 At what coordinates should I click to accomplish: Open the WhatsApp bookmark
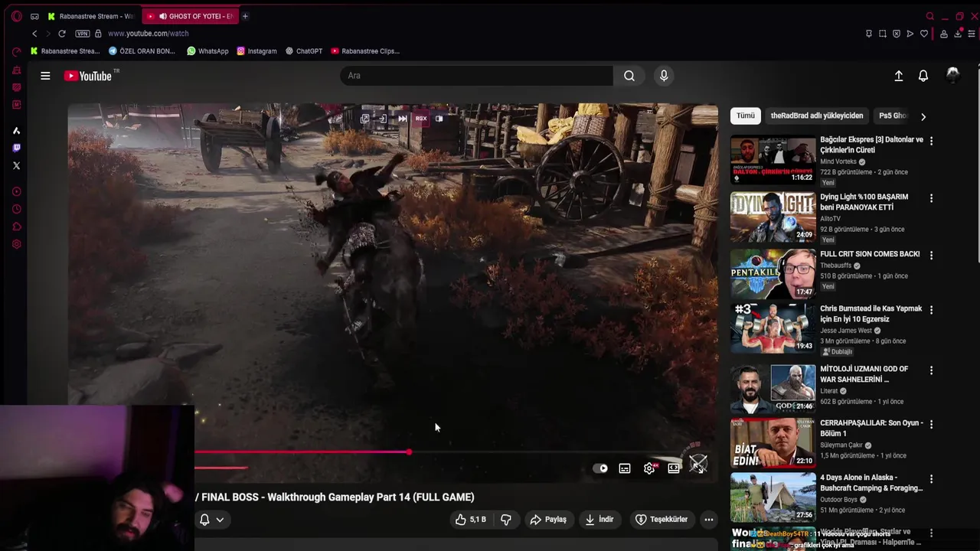(207, 51)
